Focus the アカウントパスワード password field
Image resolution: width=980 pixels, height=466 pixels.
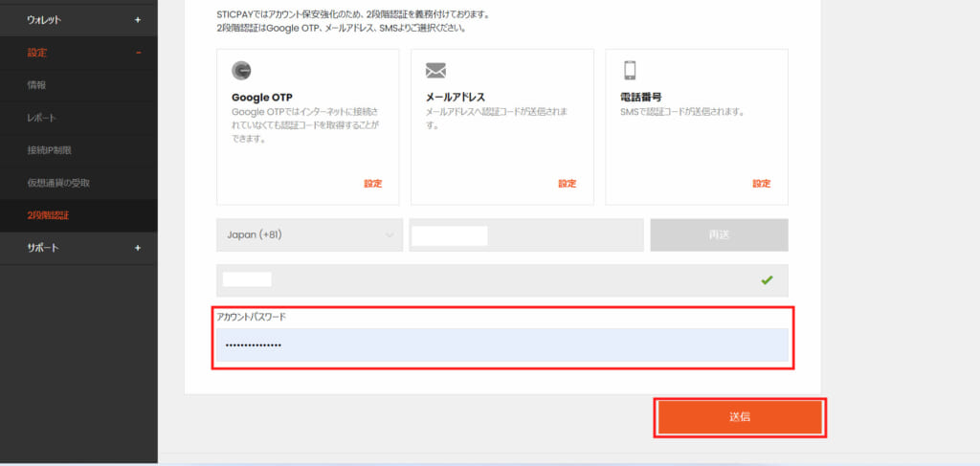pos(501,344)
